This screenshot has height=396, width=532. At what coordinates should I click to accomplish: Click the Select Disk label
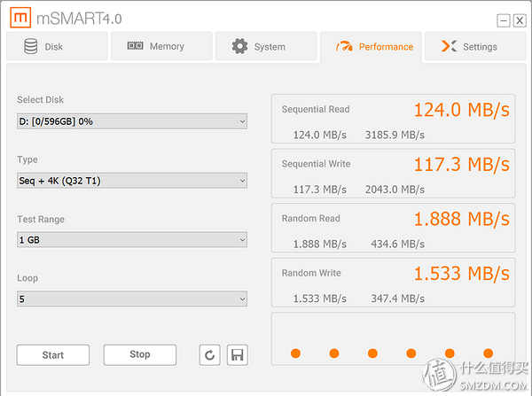point(41,100)
